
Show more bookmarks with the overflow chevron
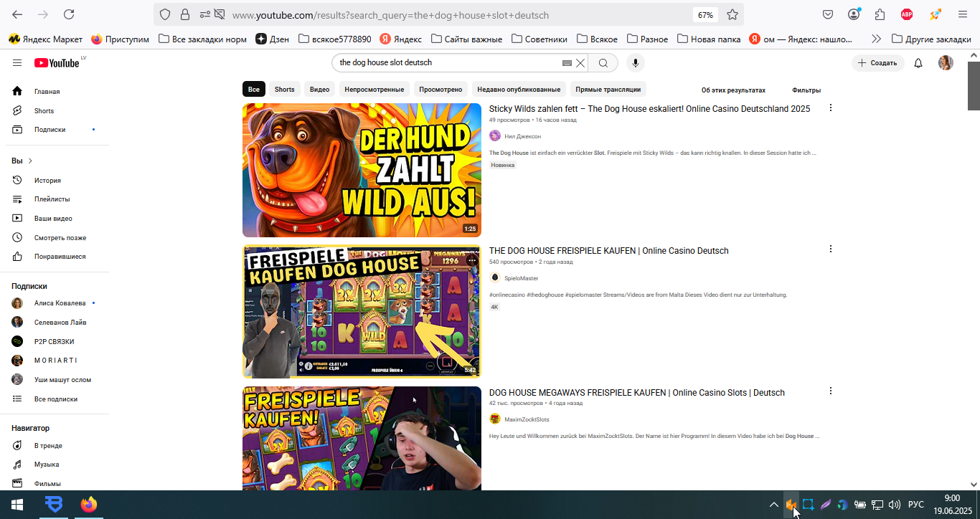coord(876,39)
